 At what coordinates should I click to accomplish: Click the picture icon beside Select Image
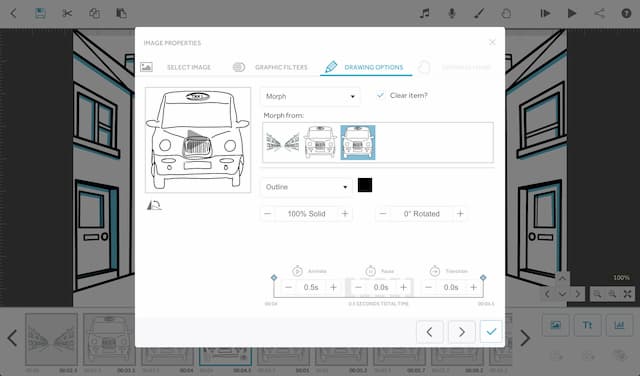(x=146, y=67)
